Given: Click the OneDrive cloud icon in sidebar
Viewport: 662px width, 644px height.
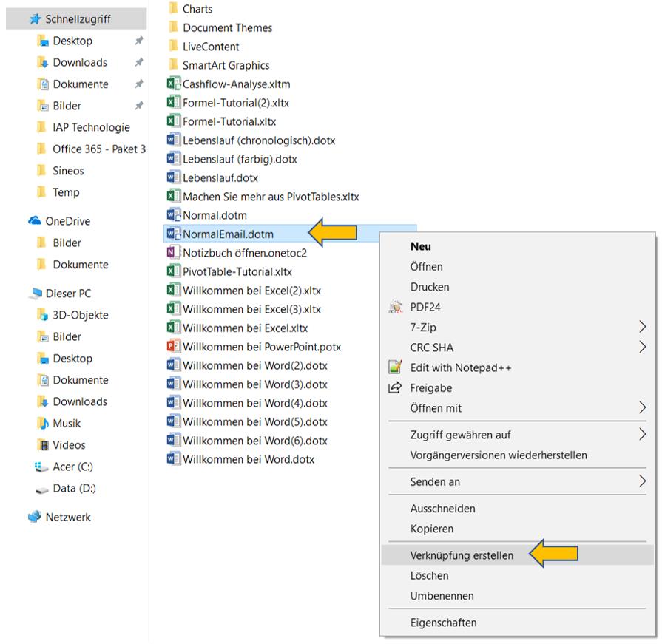Looking at the screenshot, I should [x=35, y=221].
